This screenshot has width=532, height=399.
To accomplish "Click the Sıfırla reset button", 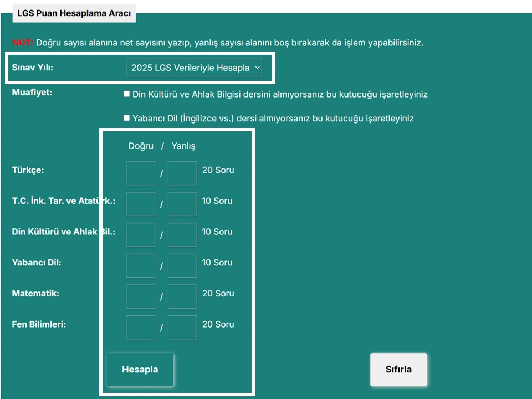I will pos(398,370).
